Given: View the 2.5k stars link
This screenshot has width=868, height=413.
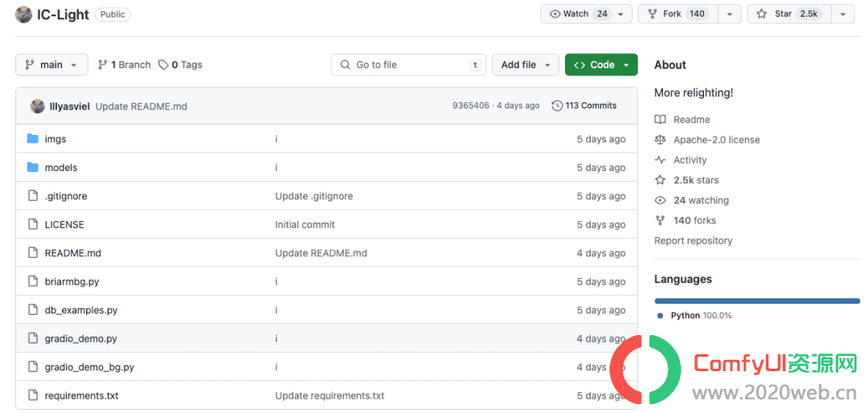Looking at the screenshot, I should 696,180.
